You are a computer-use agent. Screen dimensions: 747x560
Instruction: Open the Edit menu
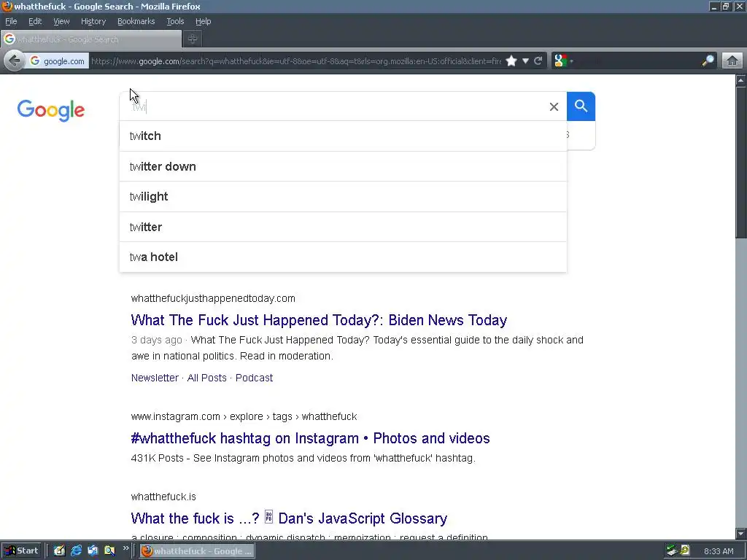pos(35,21)
